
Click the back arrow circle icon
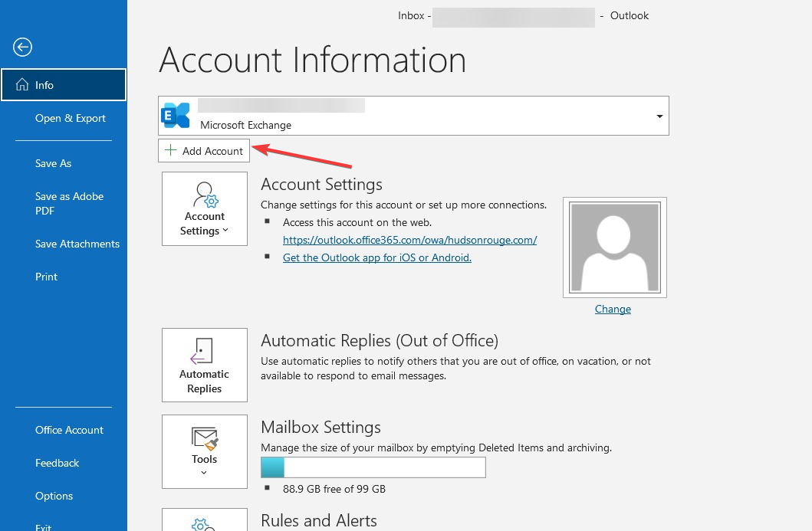[x=22, y=48]
